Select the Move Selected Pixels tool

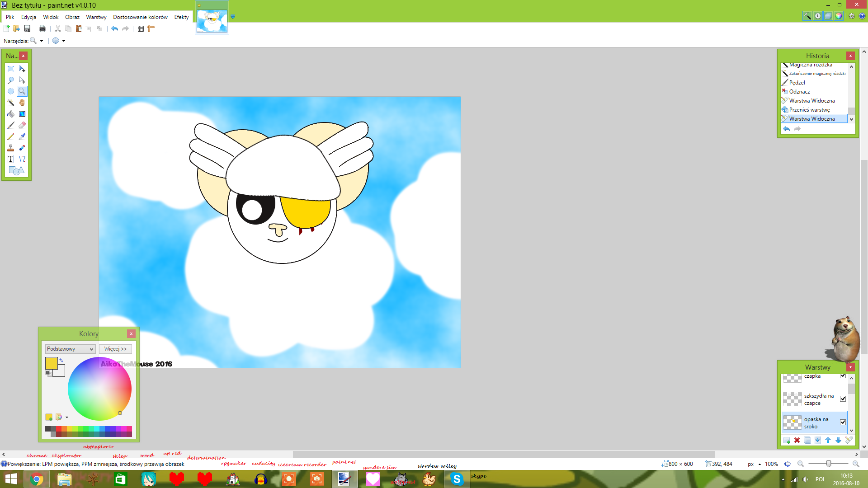[x=22, y=69]
